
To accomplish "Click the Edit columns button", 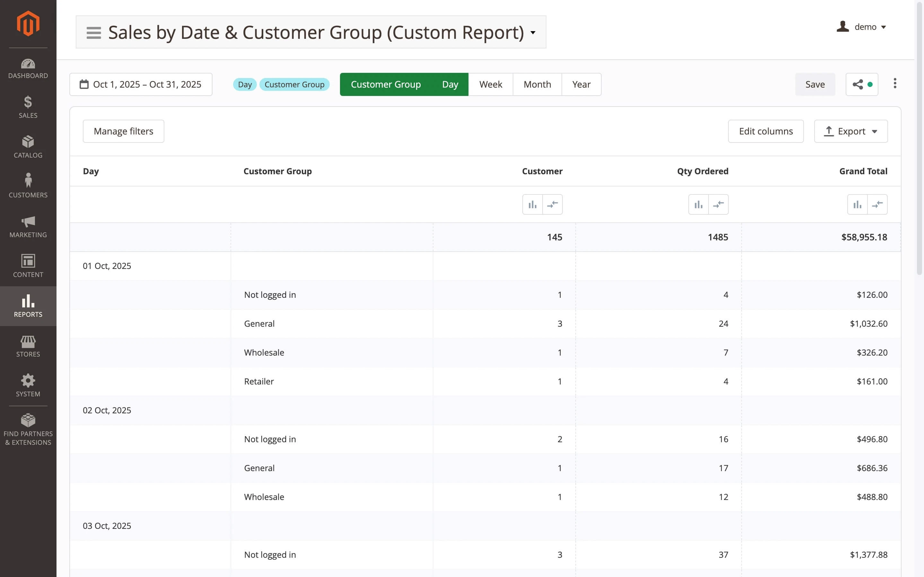I will pyautogui.click(x=766, y=131).
